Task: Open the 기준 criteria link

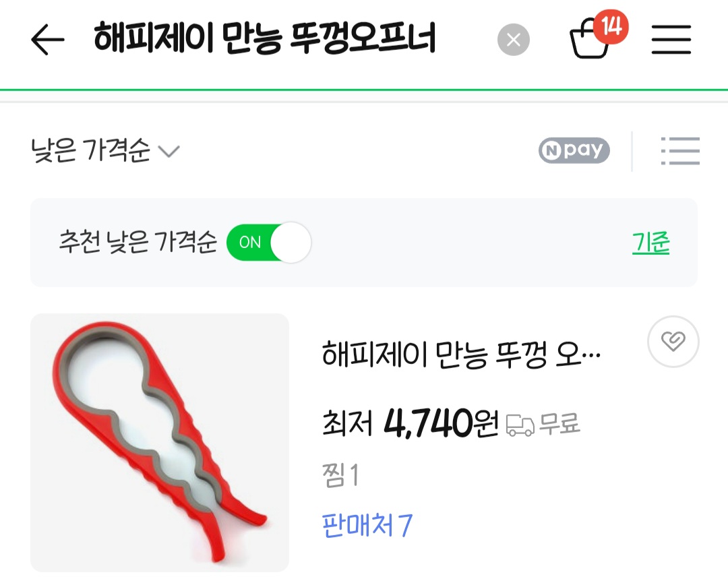Action: [651, 243]
